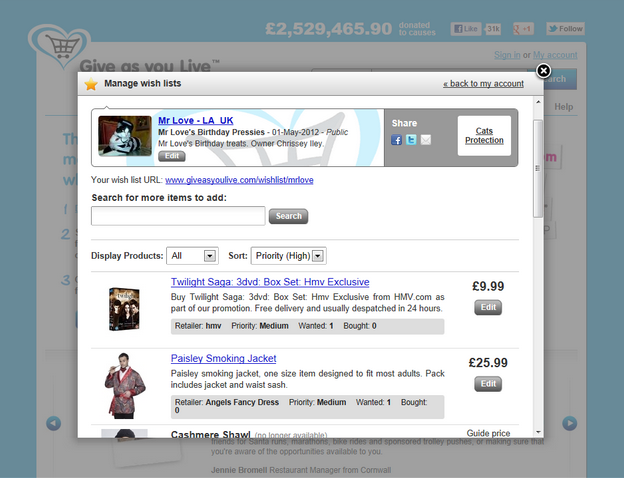This screenshot has height=478, width=624.
Task: Expand the Sort Priority (High) dropdown
Action: click(x=288, y=256)
